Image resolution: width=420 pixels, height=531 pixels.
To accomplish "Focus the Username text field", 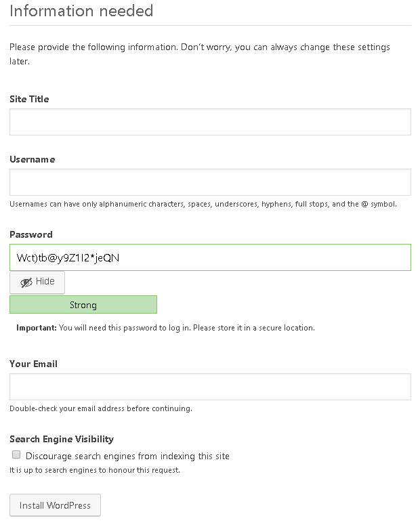I will [210, 182].
